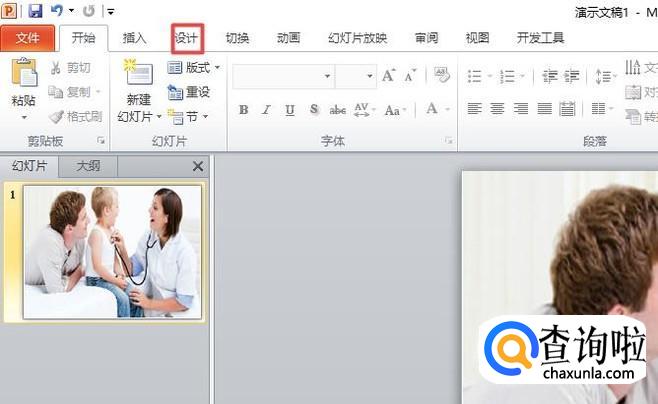The image size is (658, 404).
Task: Click the Undo arrow icon
Action: 56,11
